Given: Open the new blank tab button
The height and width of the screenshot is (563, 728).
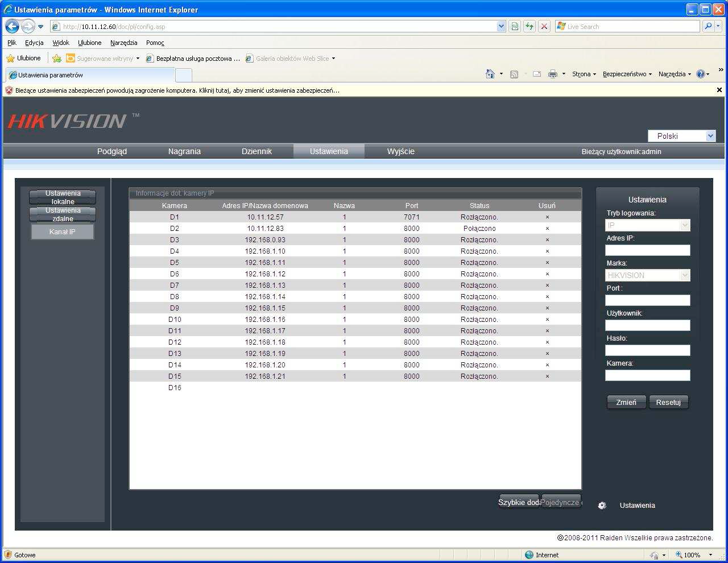Looking at the screenshot, I should click(x=184, y=75).
